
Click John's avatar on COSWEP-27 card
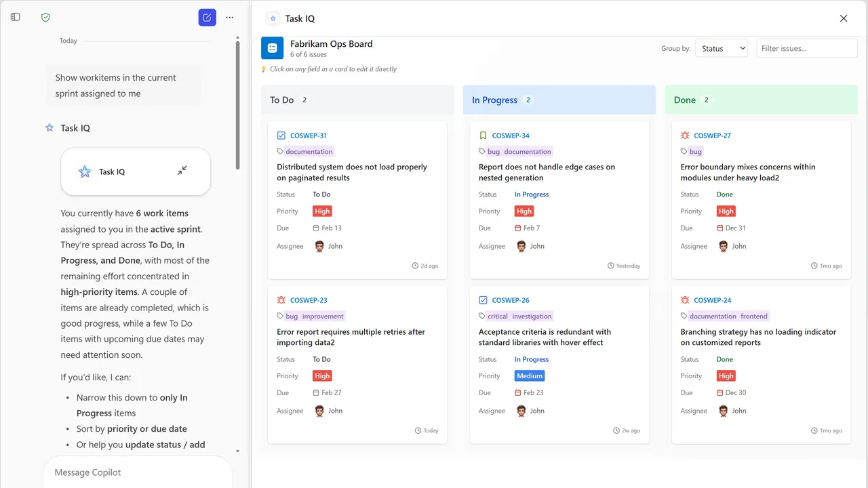pyautogui.click(x=723, y=246)
